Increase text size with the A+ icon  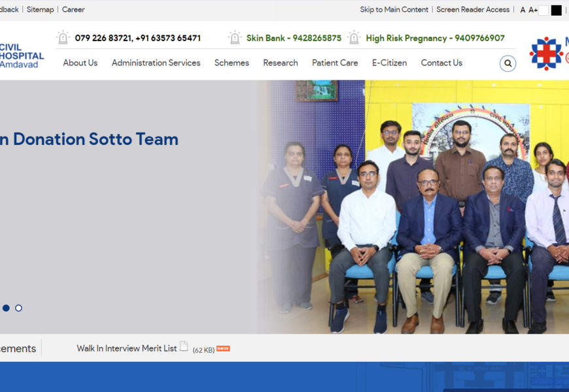point(533,10)
